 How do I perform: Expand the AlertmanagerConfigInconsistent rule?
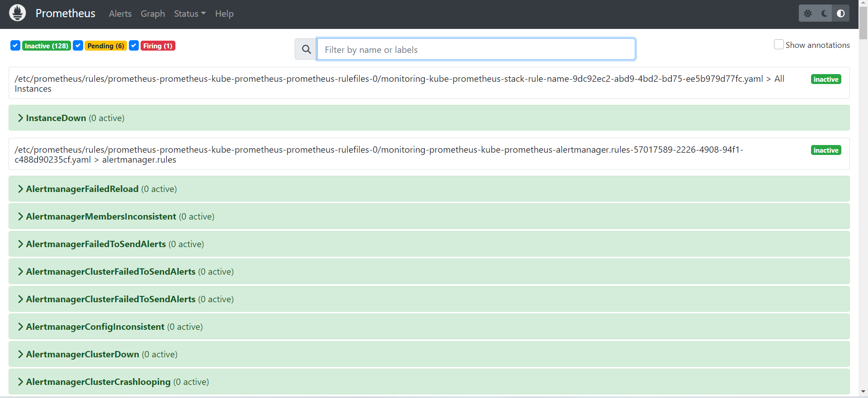point(429,327)
